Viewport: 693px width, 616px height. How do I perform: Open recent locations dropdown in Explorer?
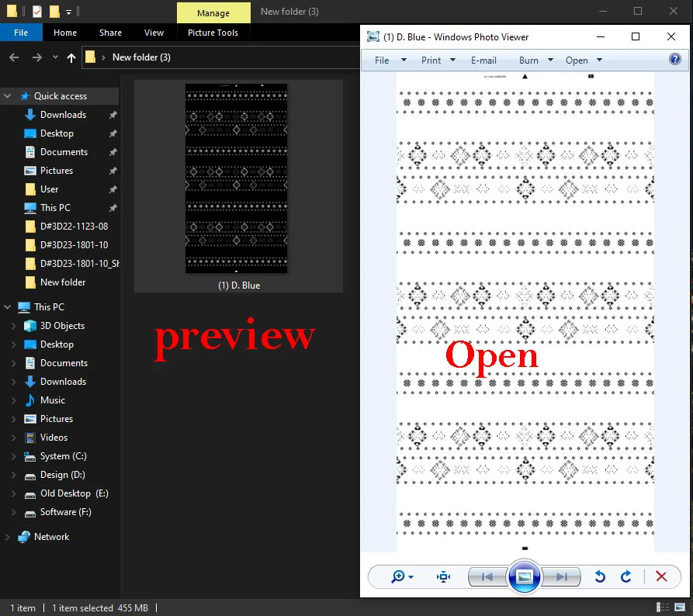(55, 57)
